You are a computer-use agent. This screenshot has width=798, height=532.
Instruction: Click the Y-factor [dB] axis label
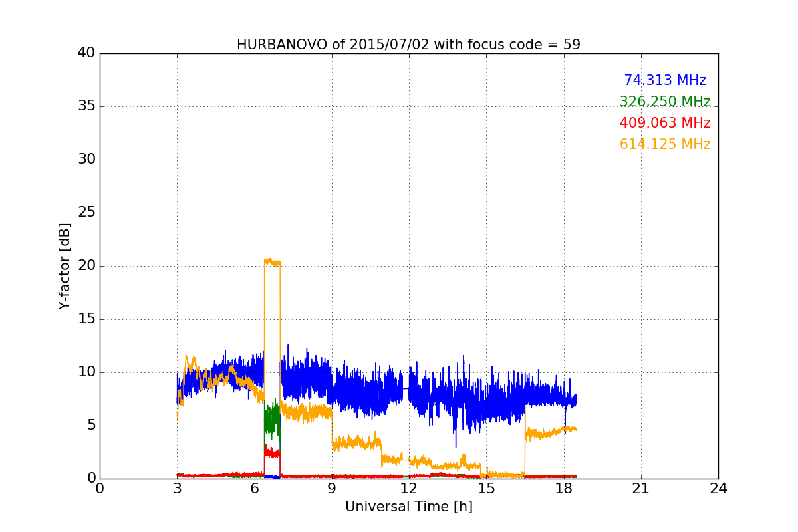click(x=65, y=266)
